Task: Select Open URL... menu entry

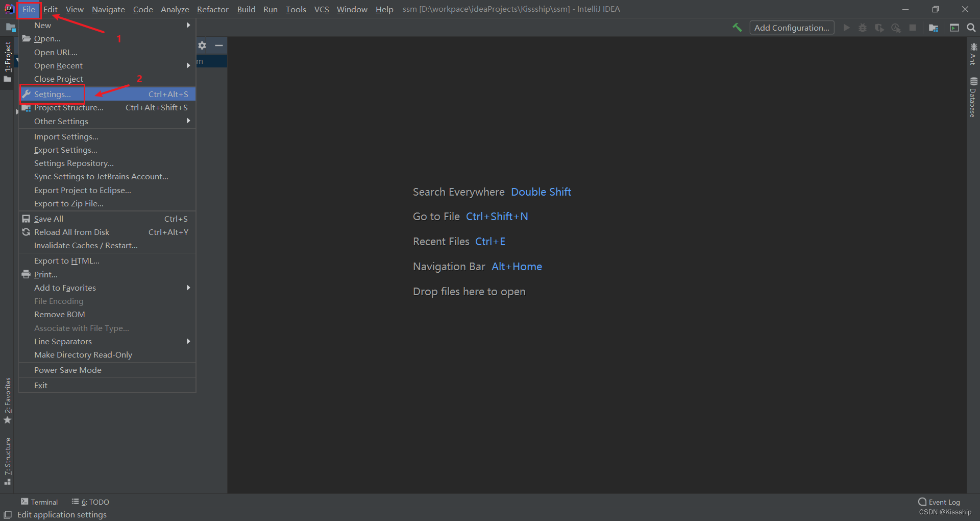Action: pos(107,52)
